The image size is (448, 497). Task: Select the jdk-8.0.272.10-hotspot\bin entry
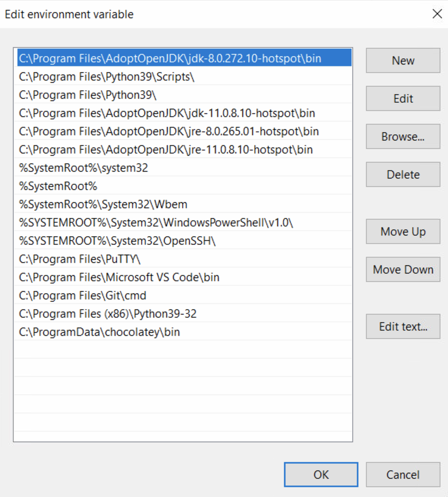coord(170,59)
